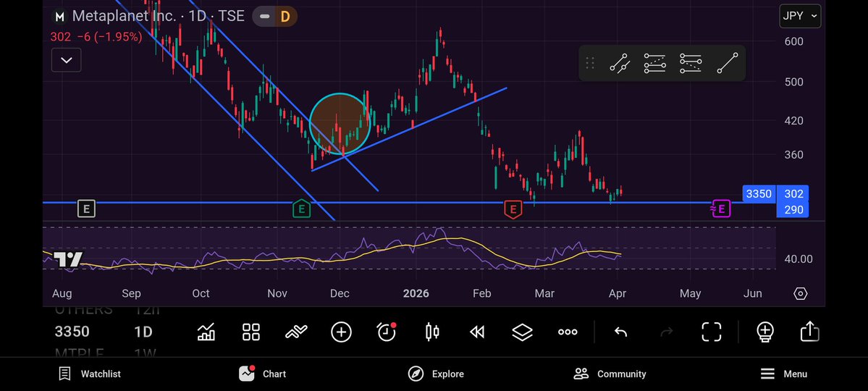Viewport: 868px width, 391px height.
Task: Undo the last chart action
Action: click(x=620, y=332)
